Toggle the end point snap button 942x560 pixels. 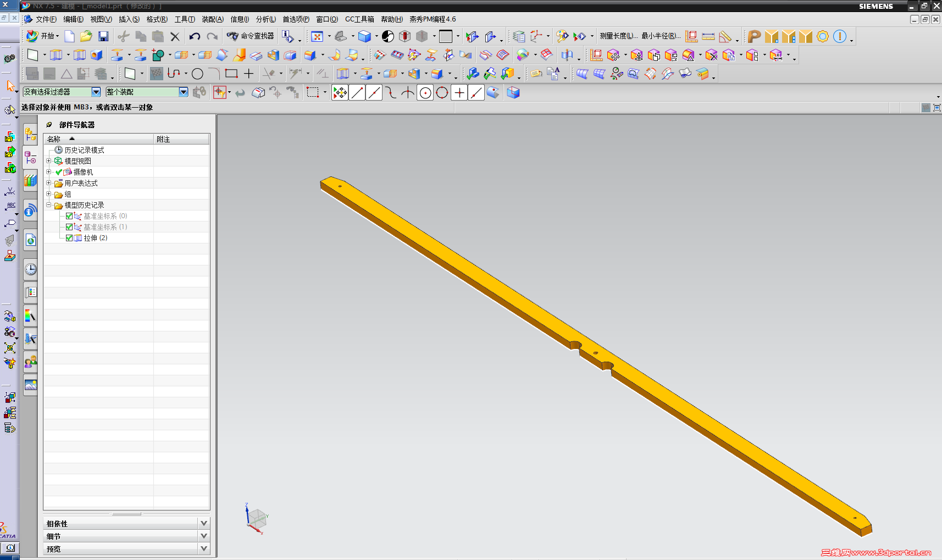[x=357, y=92]
